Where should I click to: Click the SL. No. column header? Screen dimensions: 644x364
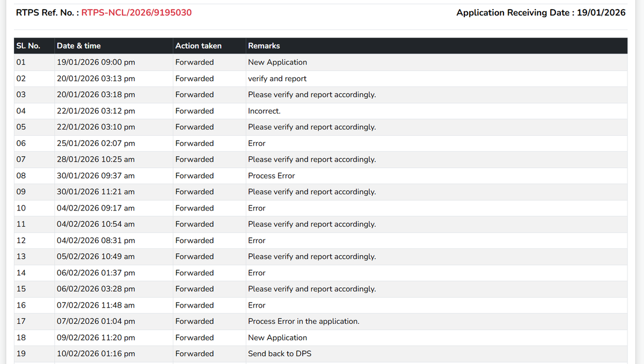tap(28, 46)
